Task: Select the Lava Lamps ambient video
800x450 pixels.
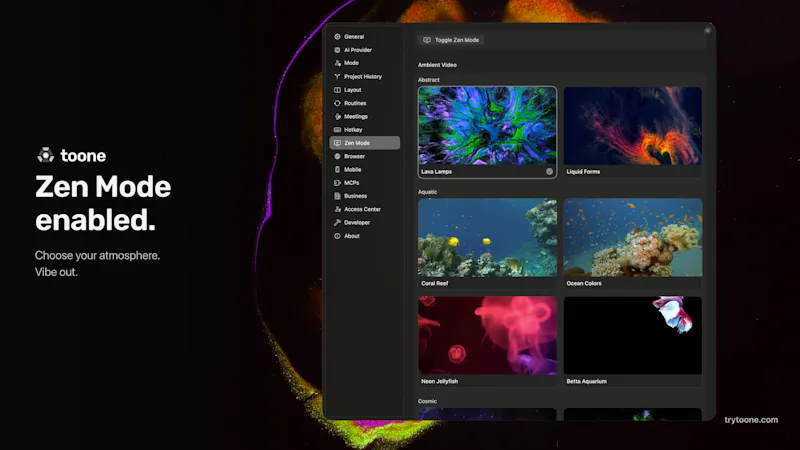Action: (487, 132)
